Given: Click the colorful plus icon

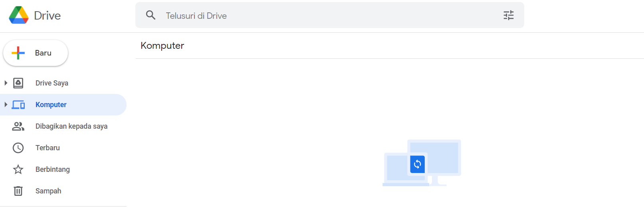Looking at the screenshot, I should pyautogui.click(x=18, y=53).
